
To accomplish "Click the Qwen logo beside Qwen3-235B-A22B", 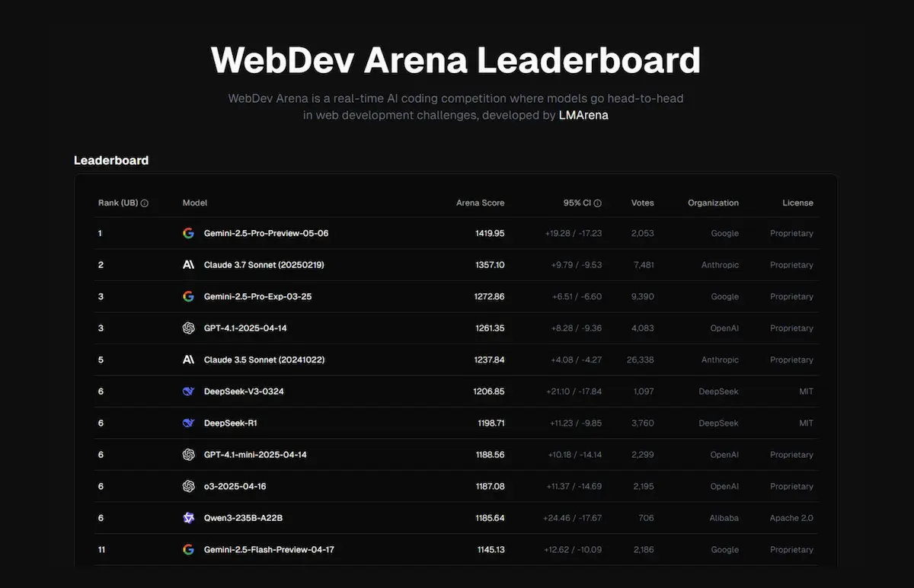I will pos(188,518).
